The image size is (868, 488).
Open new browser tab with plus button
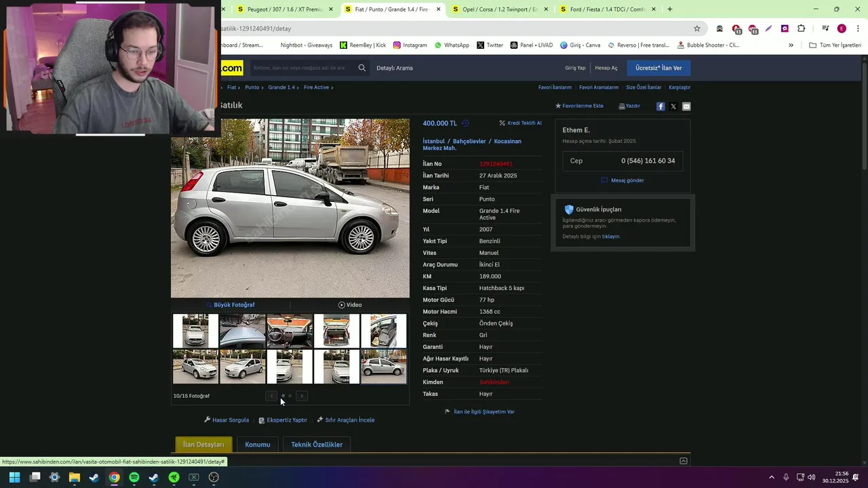pyautogui.click(x=670, y=9)
